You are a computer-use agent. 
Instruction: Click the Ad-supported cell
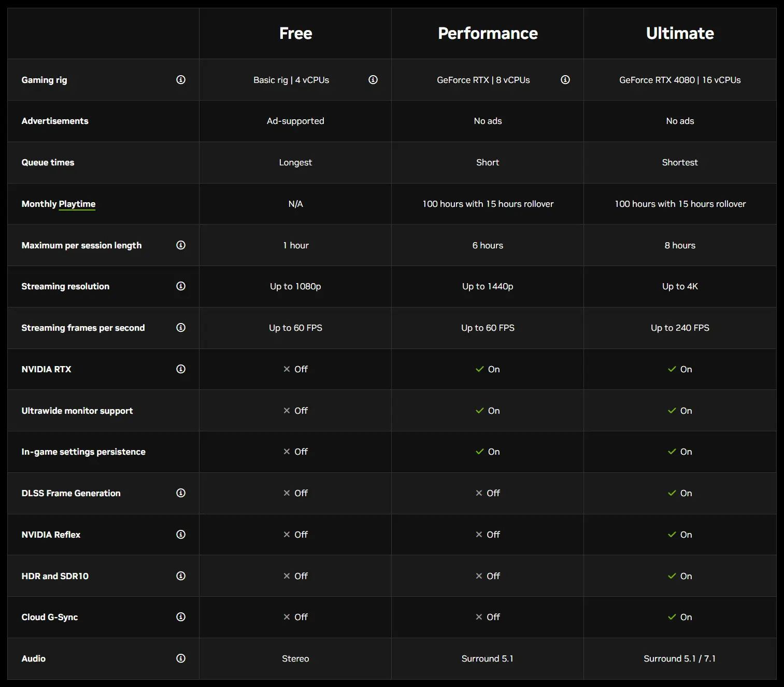[295, 121]
